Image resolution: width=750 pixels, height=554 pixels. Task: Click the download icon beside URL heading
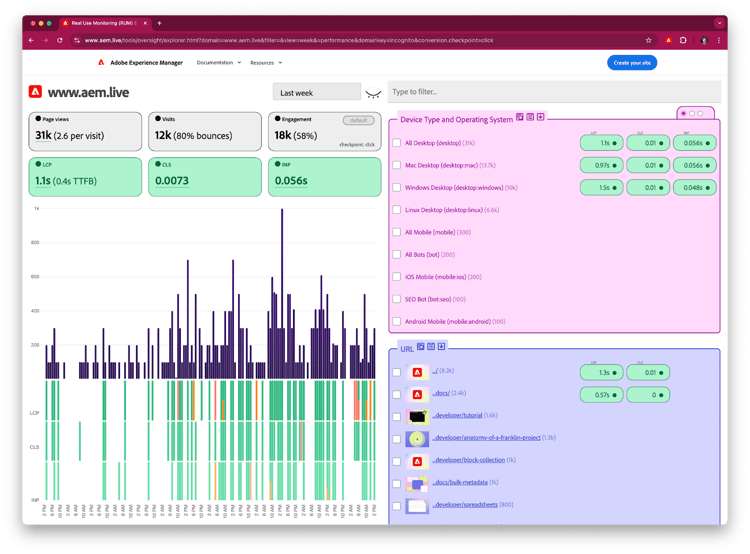click(x=441, y=346)
